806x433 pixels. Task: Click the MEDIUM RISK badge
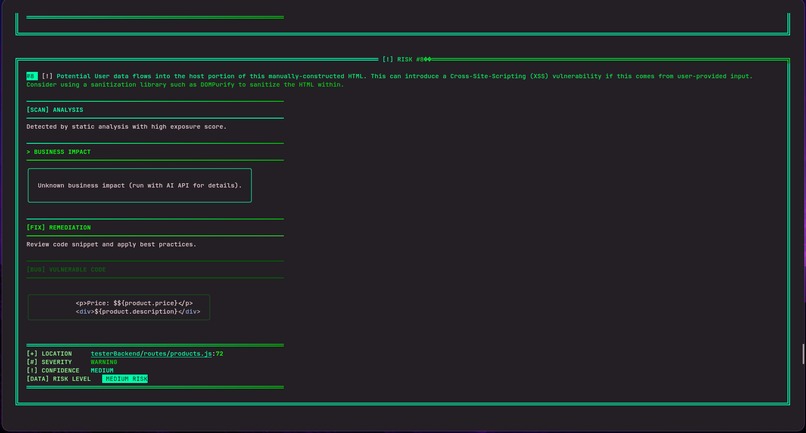125,379
